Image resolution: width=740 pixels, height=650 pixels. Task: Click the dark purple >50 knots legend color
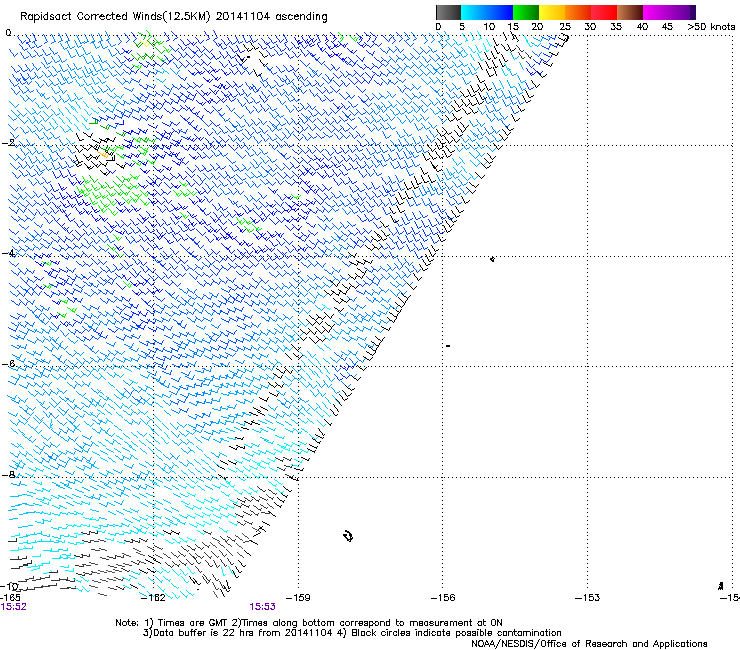pyautogui.click(x=693, y=12)
